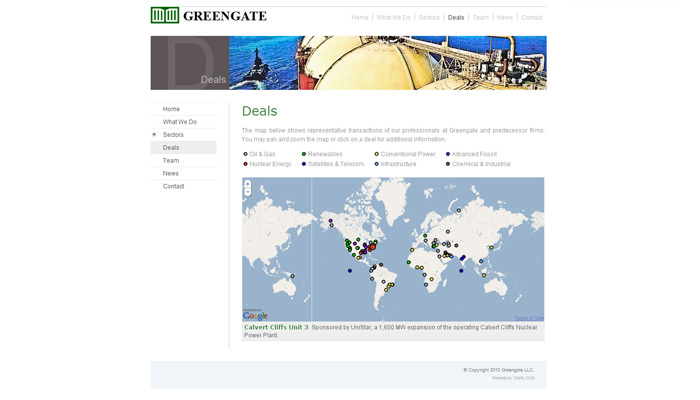The height and width of the screenshot is (400, 700).
Task: Select the light blue marker in southwest Africa
Action: click(x=426, y=284)
